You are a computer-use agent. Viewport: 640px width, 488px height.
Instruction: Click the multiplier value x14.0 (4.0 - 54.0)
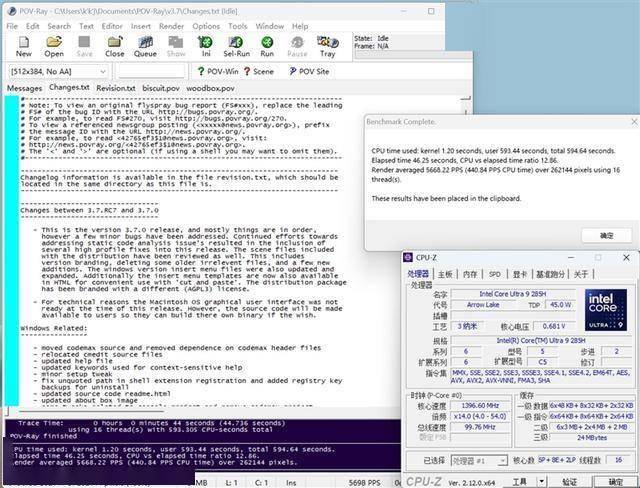pos(480,416)
